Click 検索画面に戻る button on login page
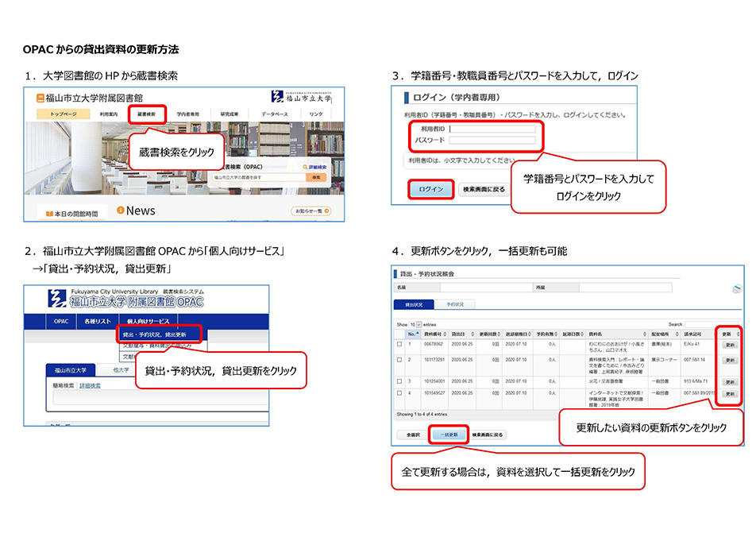 click(484, 189)
